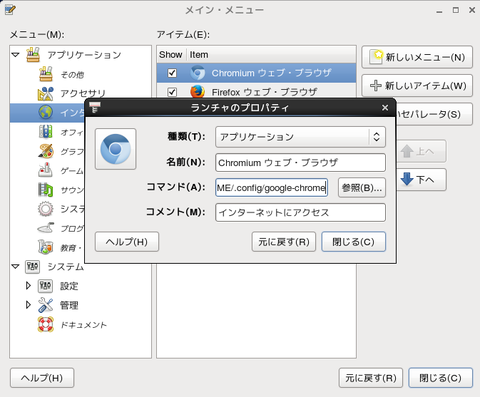Select Firefox ウェブ・ブラウザ list row text
This screenshot has height=397, width=480.
[264, 92]
